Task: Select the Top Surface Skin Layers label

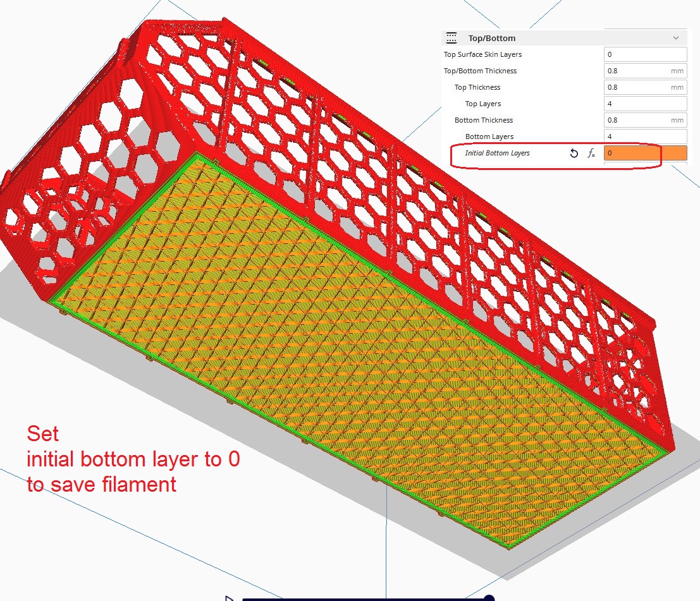Action: [x=482, y=54]
